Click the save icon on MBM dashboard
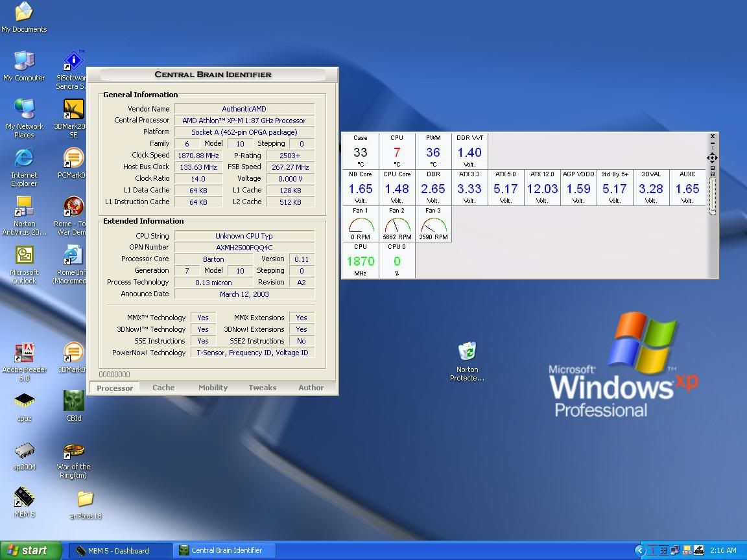Image resolution: width=747 pixels, height=560 pixels. 713,173
